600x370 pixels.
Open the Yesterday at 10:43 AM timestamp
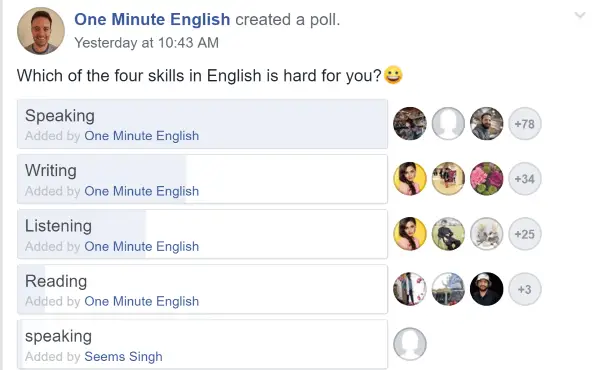click(146, 43)
